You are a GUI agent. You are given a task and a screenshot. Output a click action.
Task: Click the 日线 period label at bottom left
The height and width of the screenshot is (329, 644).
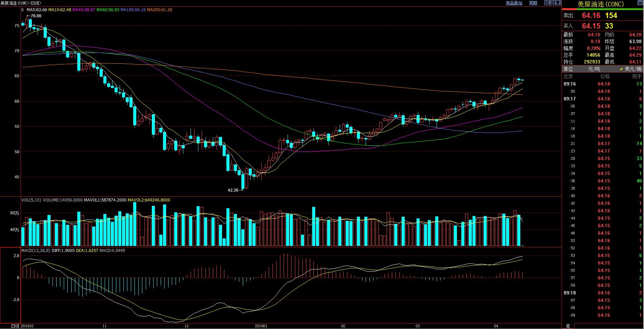15,326
